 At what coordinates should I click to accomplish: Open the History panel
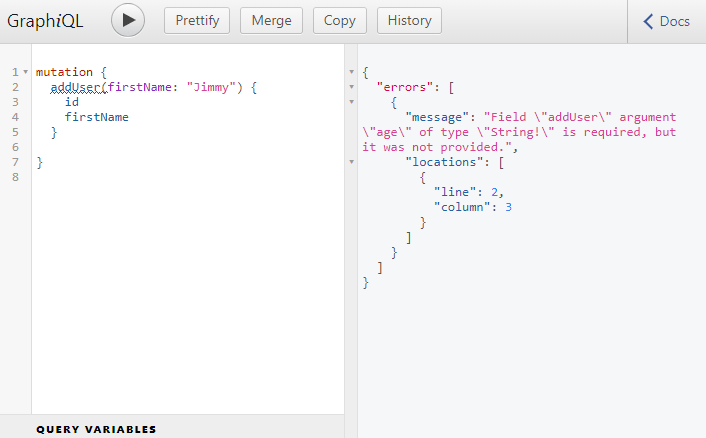[410, 21]
